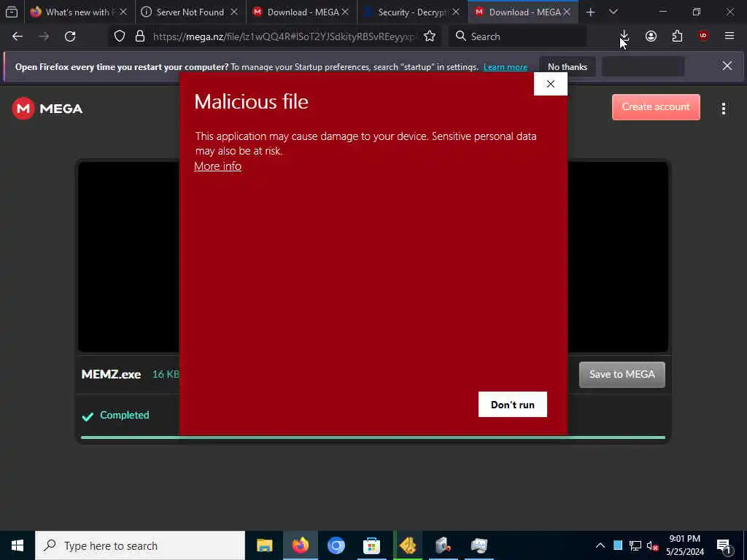Close the Malicious file dialog
Image resolution: width=747 pixels, height=560 pixels.
point(550,84)
